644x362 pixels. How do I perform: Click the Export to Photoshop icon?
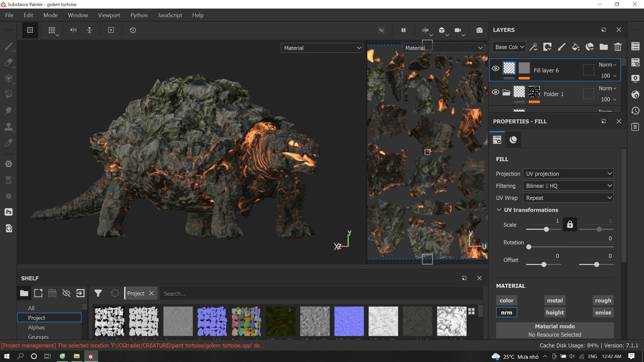click(x=9, y=212)
